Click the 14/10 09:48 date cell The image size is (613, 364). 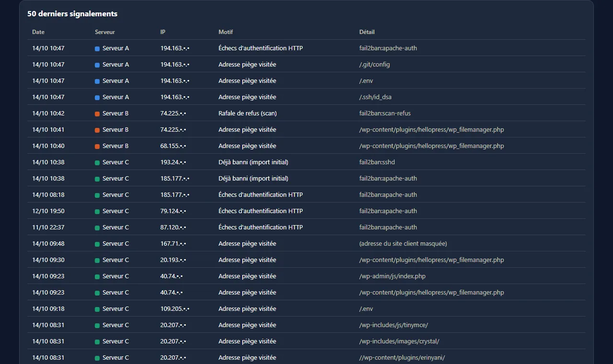pos(48,244)
